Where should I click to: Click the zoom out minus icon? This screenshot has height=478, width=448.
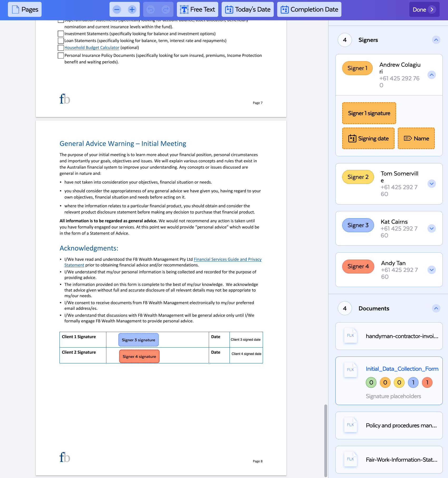[x=117, y=9]
